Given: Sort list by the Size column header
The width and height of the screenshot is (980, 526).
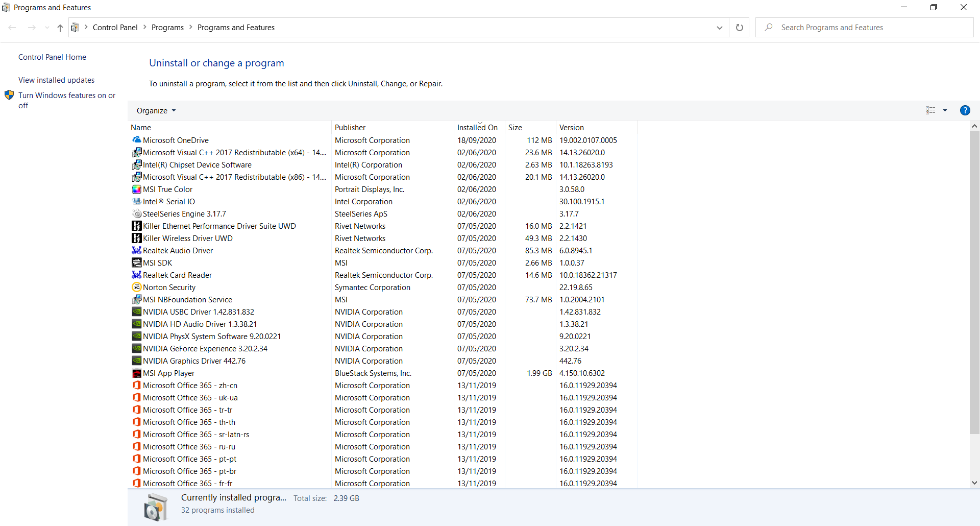Looking at the screenshot, I should tap(530, 127).
